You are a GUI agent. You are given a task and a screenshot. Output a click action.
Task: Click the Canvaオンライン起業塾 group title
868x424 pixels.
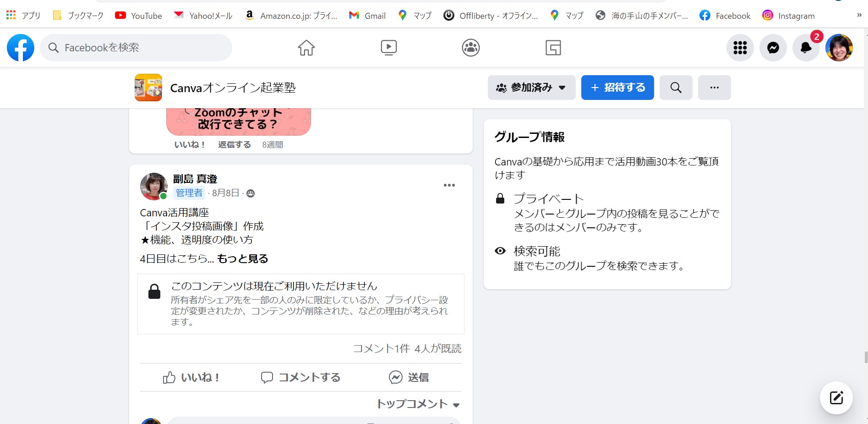pos(233,88)
